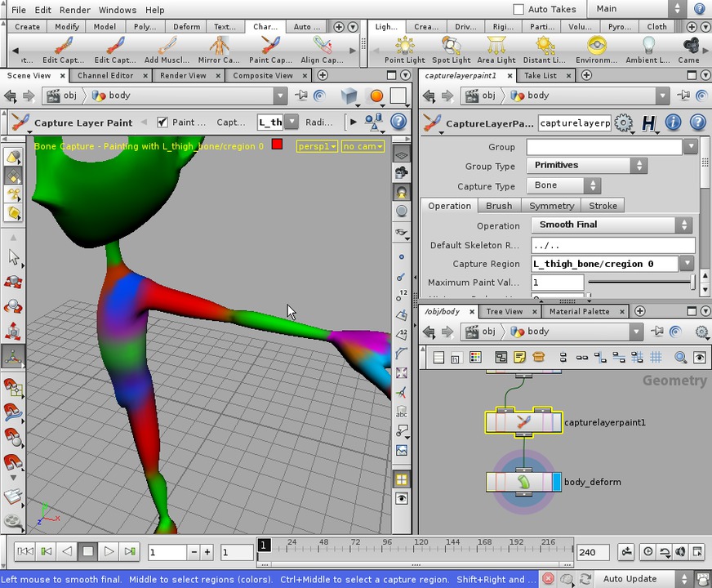Select the Environment Light shelf tool
The image size is (712, 588).
point(596,49)
